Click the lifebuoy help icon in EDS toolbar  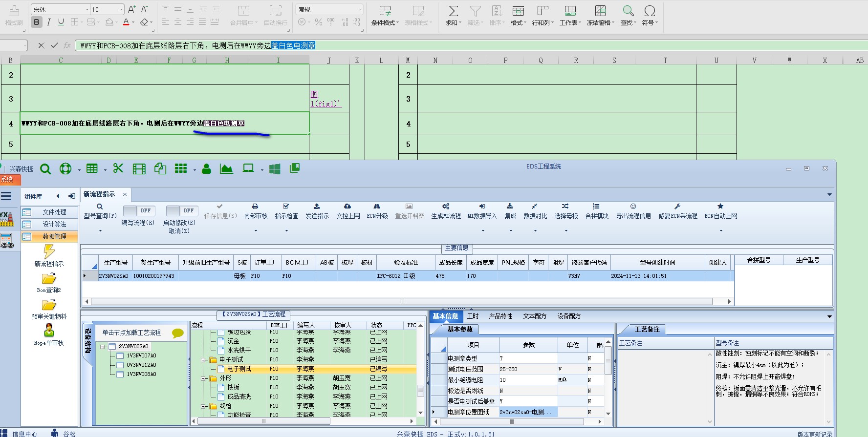click(65, 169)
